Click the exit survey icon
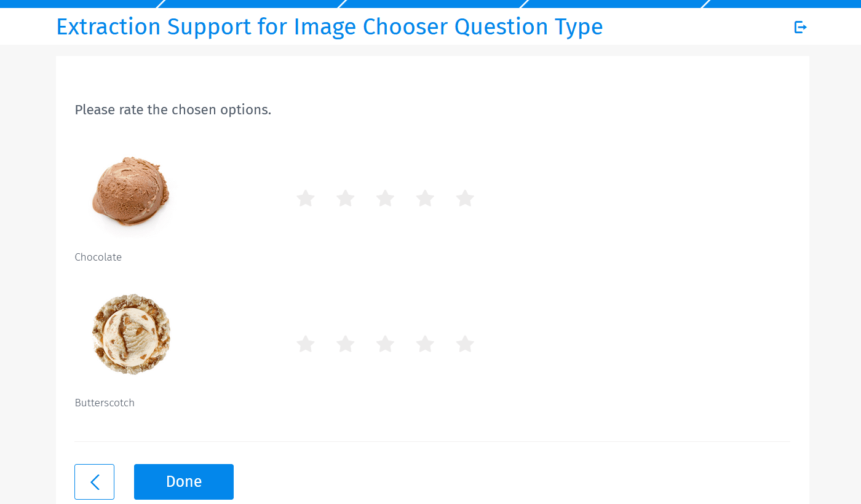 [800, 26]
